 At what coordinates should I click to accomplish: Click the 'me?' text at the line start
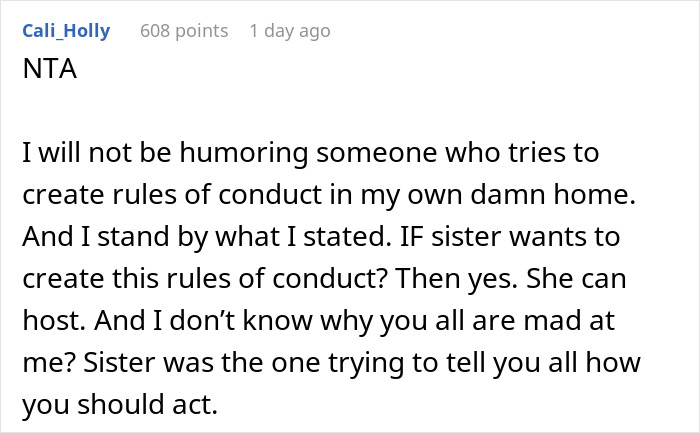pos(44,363)
